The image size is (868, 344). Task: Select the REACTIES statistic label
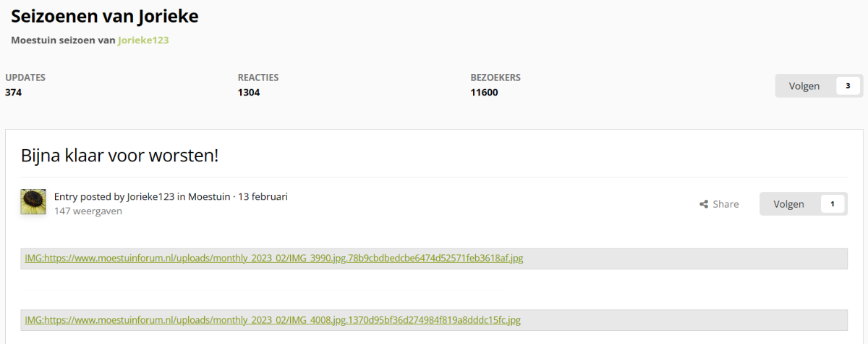258,77
